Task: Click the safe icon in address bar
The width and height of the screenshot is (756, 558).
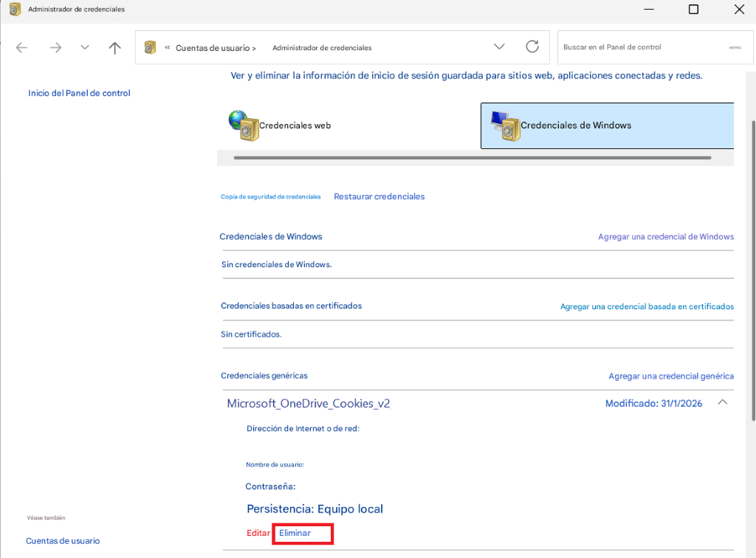Action: (150, 47)
